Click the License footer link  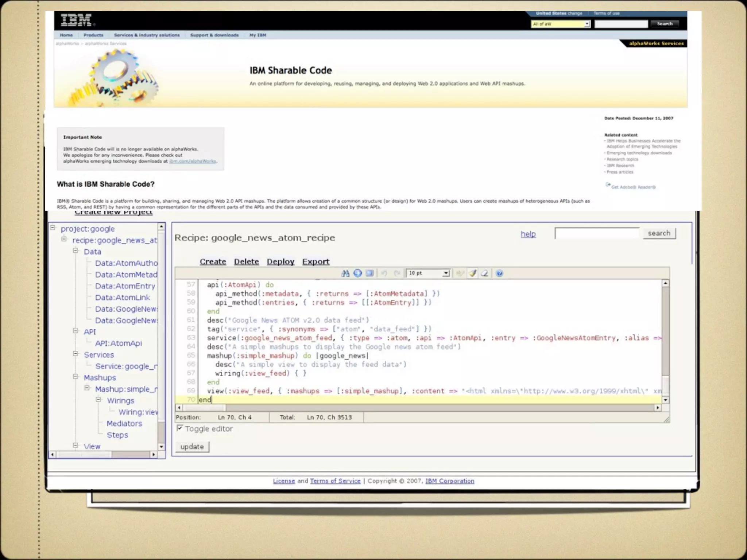pyautogui.click(x=284, y=481)
